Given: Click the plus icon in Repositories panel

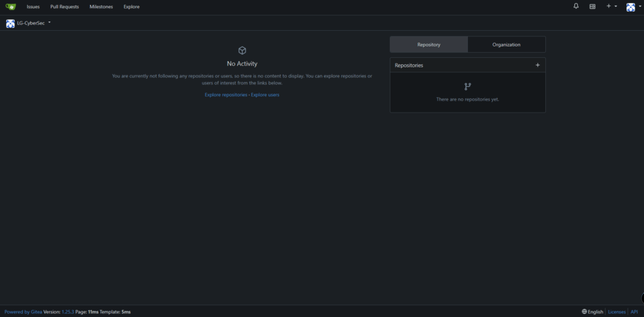Looking at the screenshot, I should tap(537, 65).
